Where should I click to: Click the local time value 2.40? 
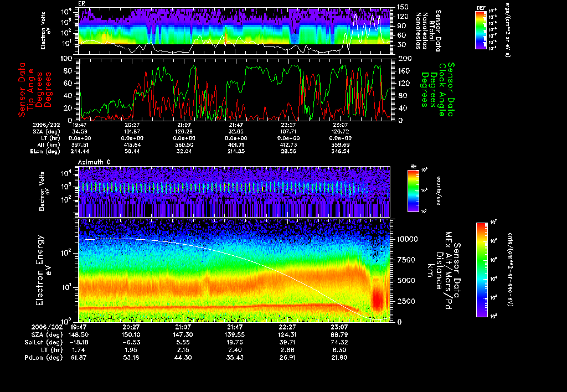coord(235,350)
